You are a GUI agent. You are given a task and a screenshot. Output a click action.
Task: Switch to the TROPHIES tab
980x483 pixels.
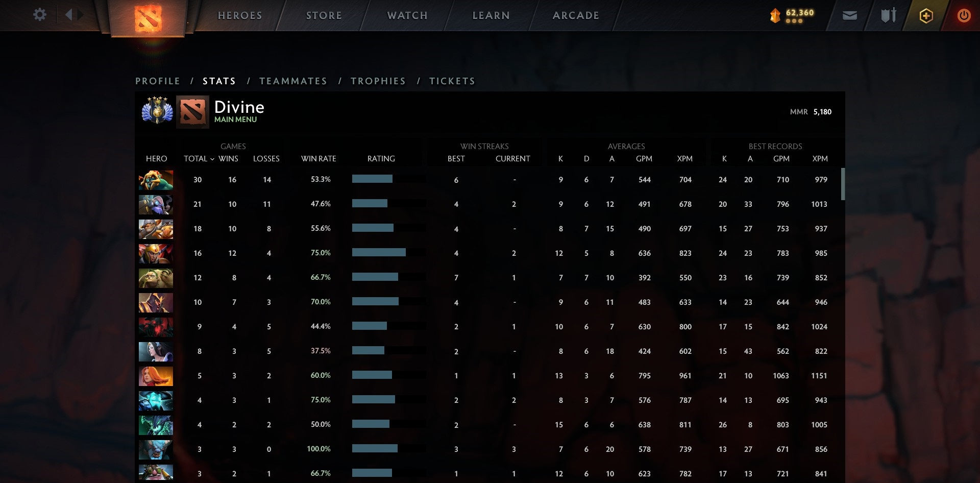pyautogui.click(x=378, y=81)
